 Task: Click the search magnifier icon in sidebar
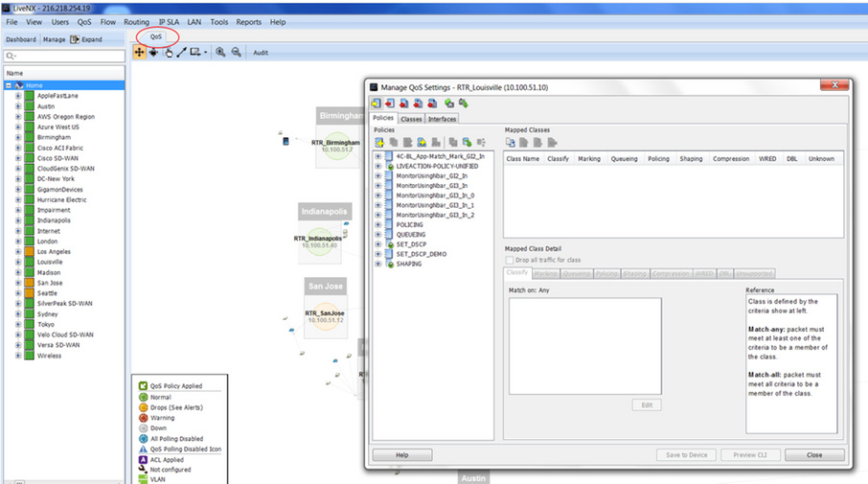(x=11, y=56)
